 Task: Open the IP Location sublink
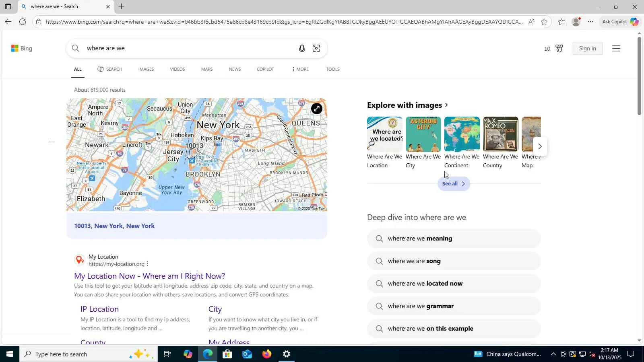(99, 309)
